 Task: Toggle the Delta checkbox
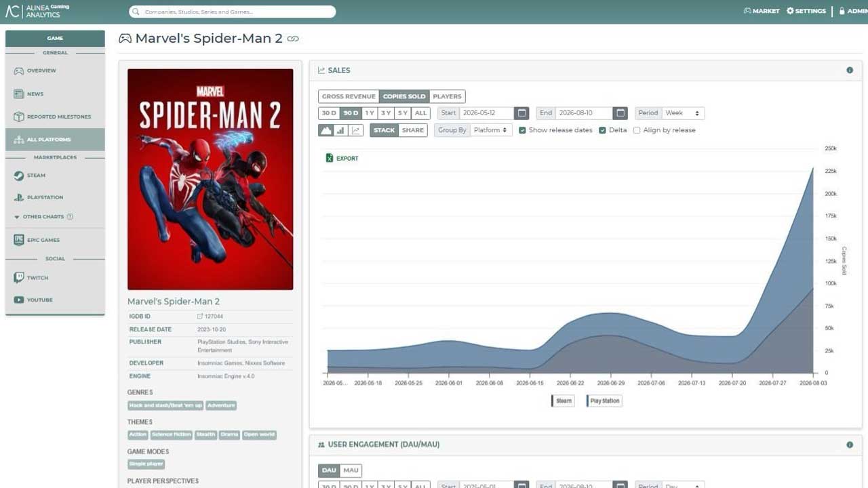click(602, 130)
